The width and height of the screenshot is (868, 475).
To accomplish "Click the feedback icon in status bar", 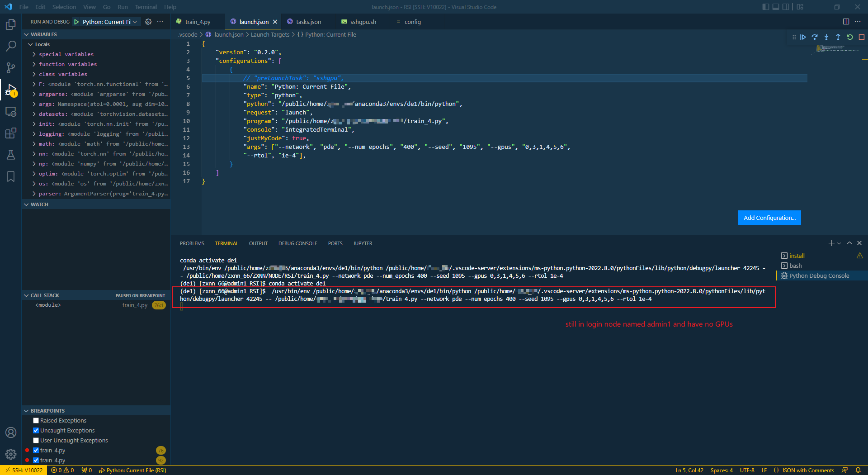I will click(x=844, y=470).
